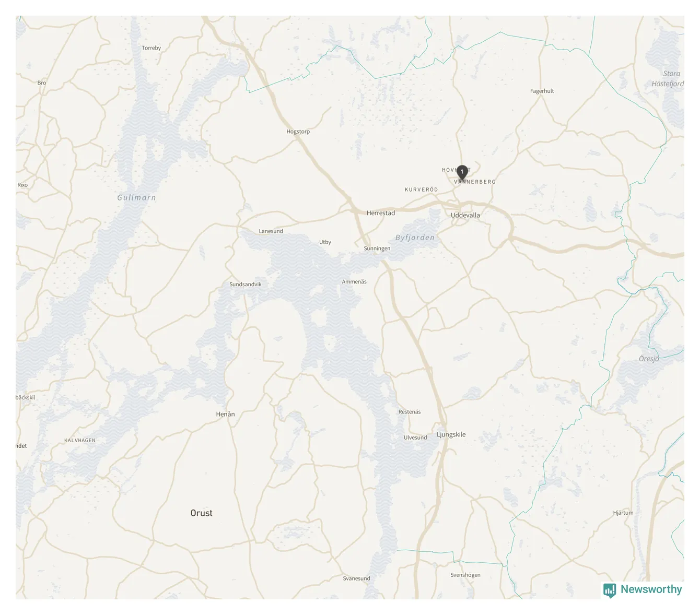This screenshot has width=700, height=615.
Task: Select the Lanesund place label
Action: (271, 231)
